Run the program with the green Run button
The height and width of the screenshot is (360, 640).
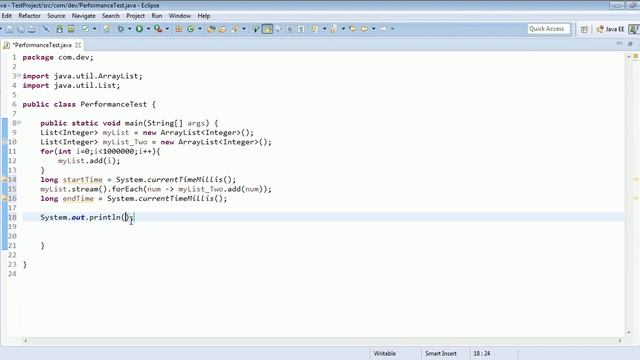click(139, 29)
